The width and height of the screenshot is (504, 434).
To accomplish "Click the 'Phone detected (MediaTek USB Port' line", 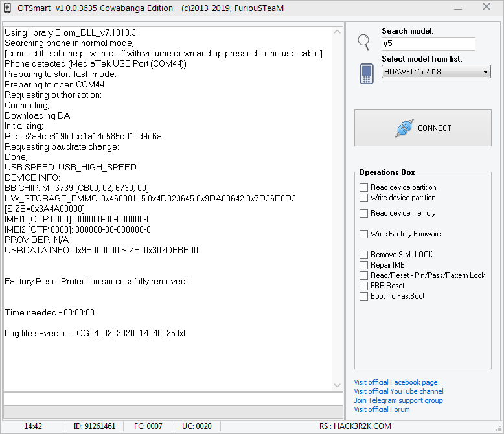I will pos(95,63).
